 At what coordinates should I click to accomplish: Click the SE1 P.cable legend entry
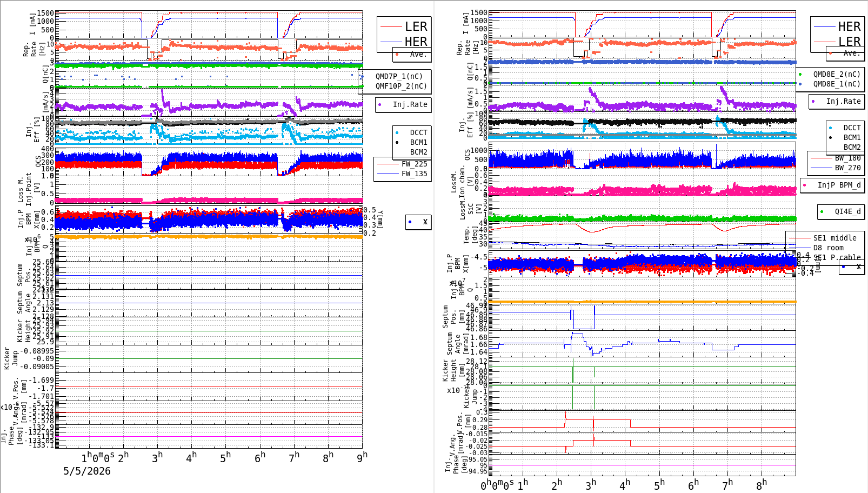click(837, 257)
